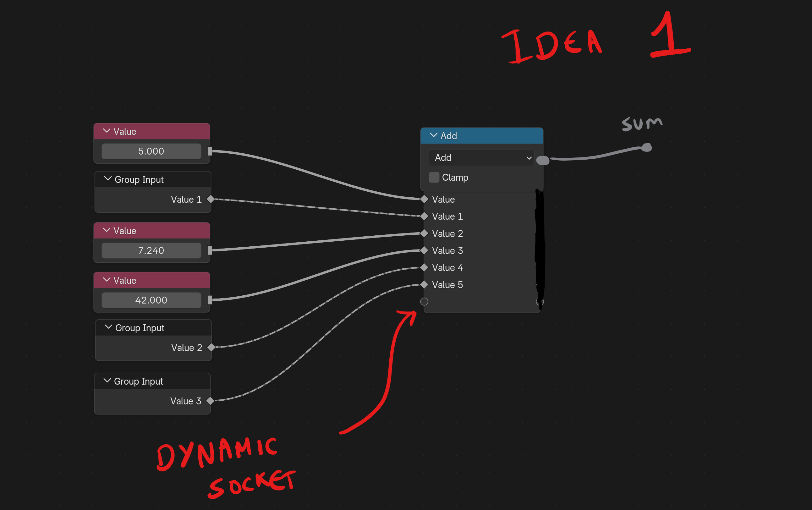Click the 5.000 value field
Screen dimensions: 812x510
[x=151, y=151]
